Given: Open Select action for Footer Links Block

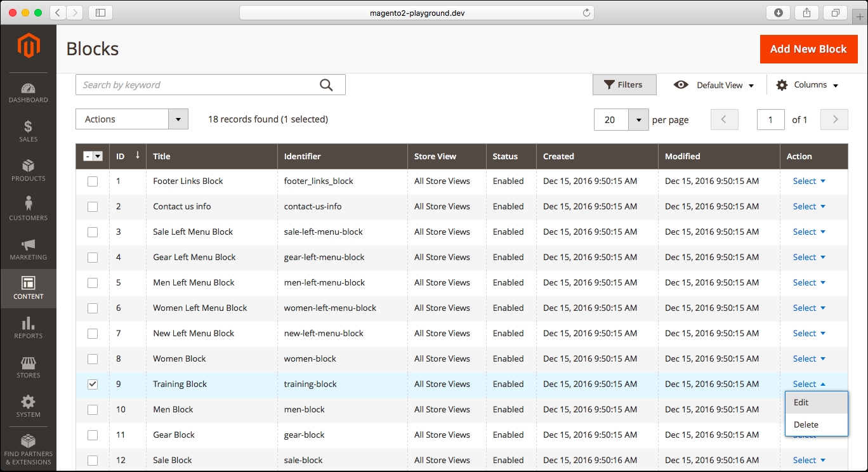Looking at the screenshot, I should tap(809, 181).
